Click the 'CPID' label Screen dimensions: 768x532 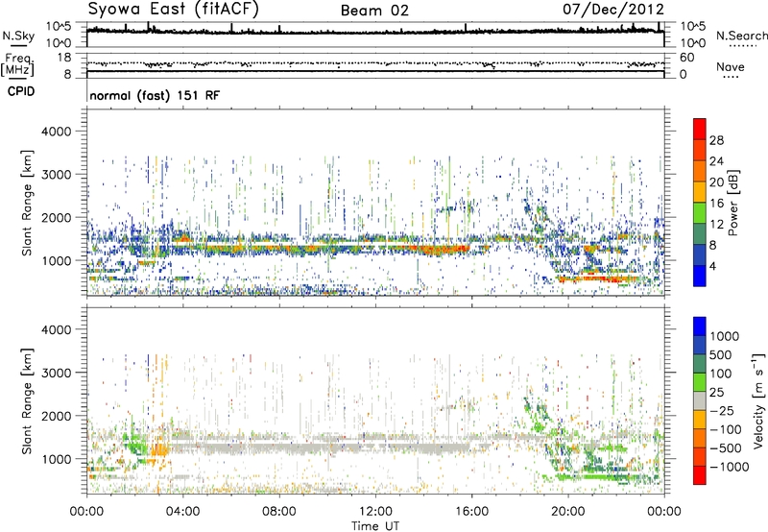[x=21, y=91]
